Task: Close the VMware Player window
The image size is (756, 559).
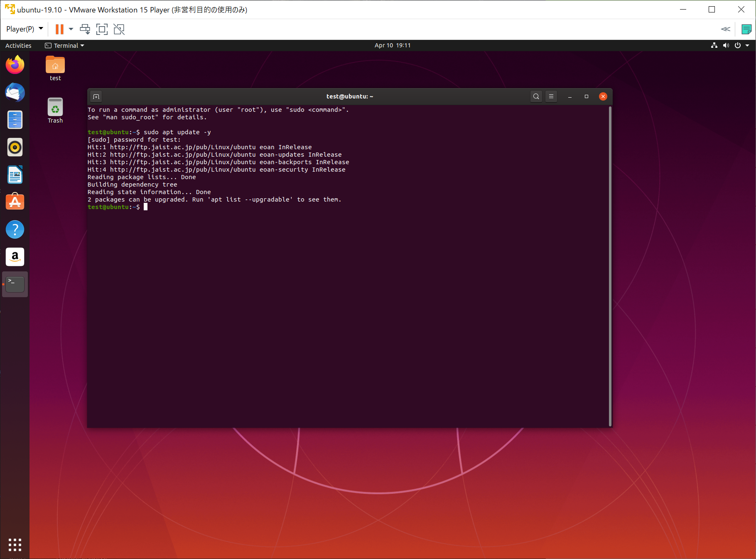Action: [741, 10]
